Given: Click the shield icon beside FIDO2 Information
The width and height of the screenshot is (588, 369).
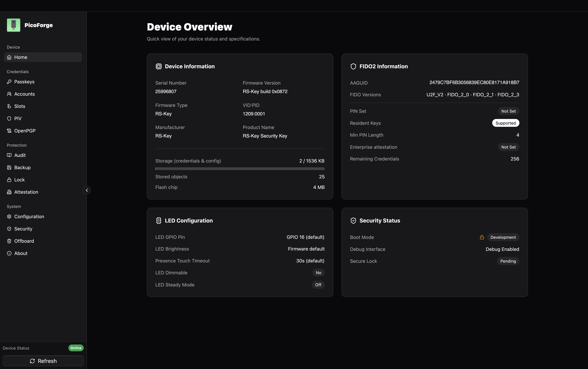Looking at the screenshot, I should coord(353,66).
